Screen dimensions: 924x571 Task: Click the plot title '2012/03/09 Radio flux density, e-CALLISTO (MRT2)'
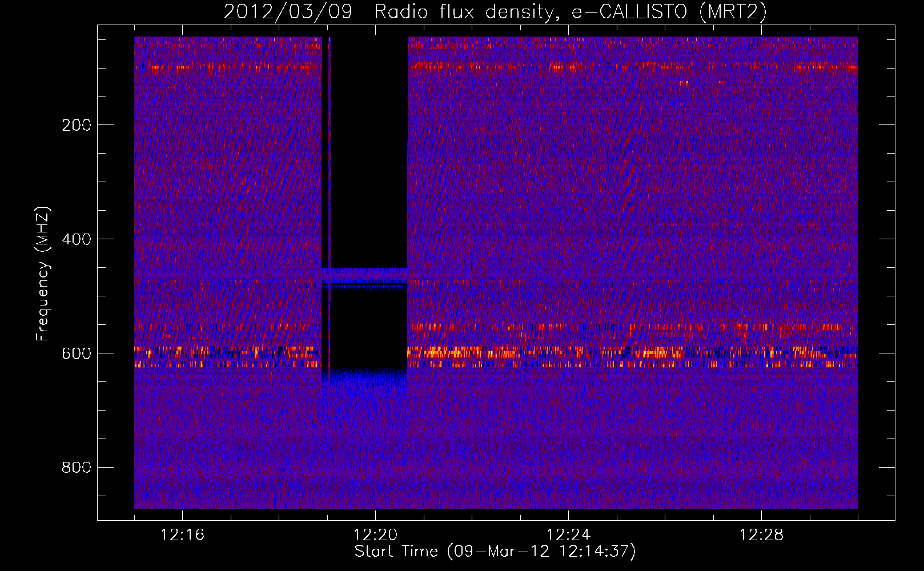coord(495,11)
